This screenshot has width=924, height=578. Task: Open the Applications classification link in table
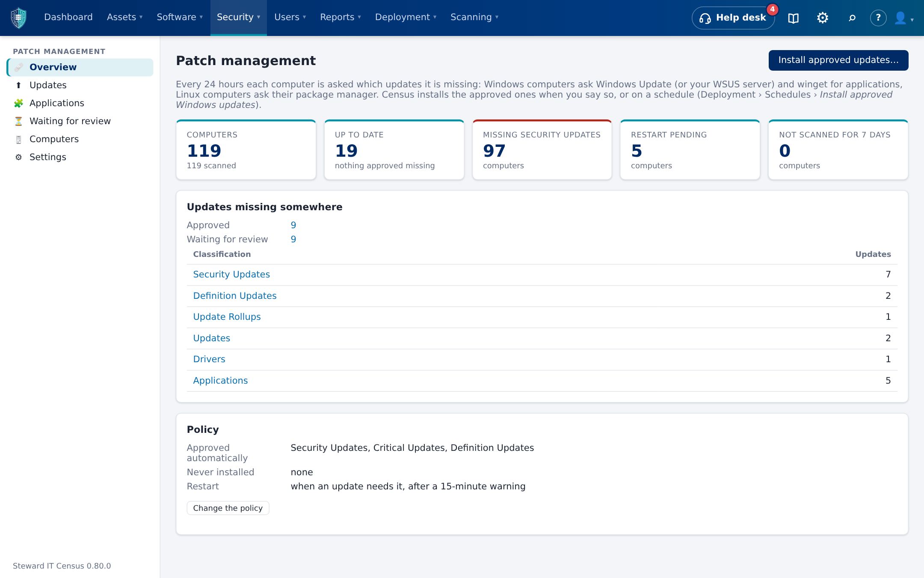coord(220,381)
